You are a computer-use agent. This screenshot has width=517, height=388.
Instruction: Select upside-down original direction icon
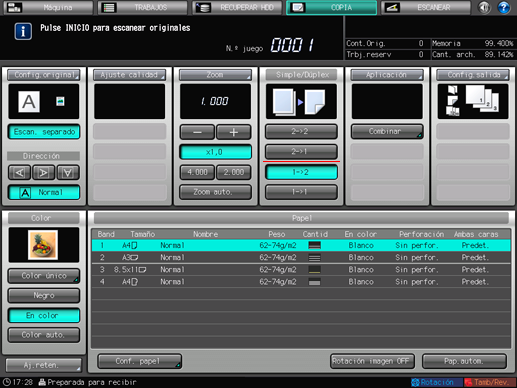[68, 173]
